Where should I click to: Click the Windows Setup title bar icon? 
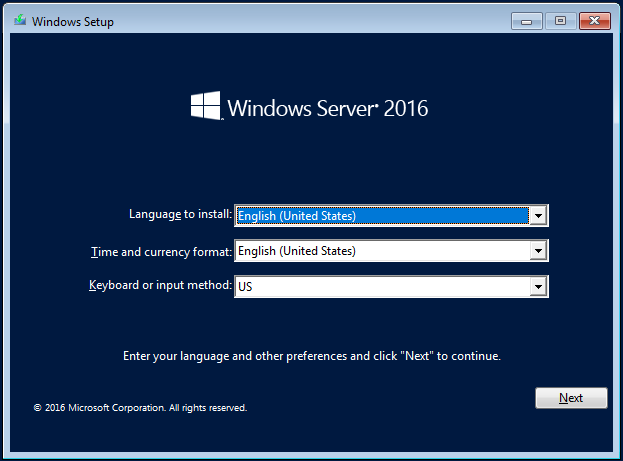click(x=20, y=20)
